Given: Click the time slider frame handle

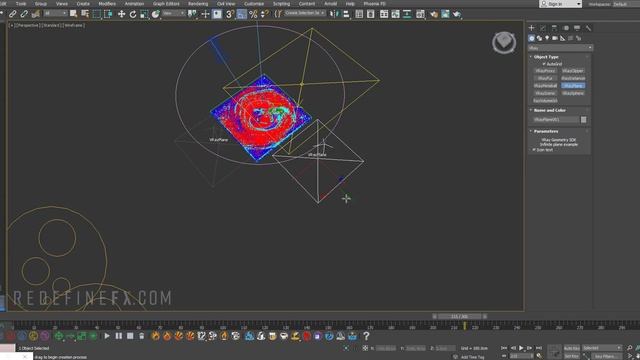Looking at the screenshot, I should 459,316.
